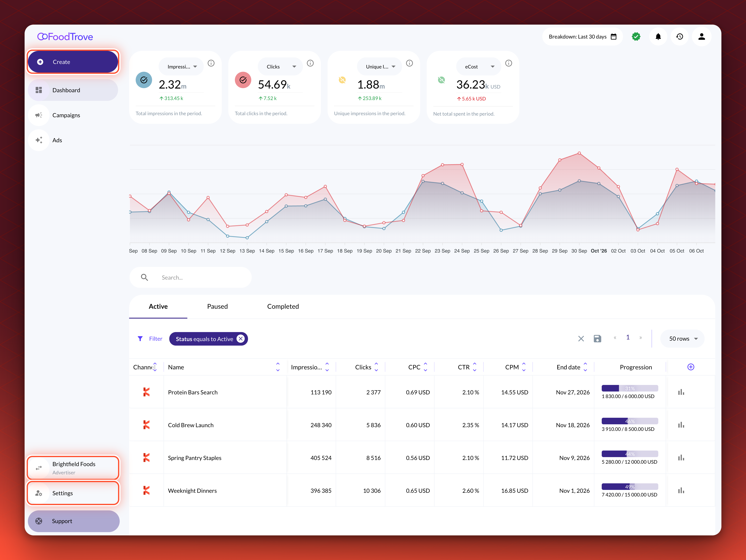Toggle Unique Impressions series on the chart
The width and height of the screenshot is (746, 560).
click(x=342, y=80)
